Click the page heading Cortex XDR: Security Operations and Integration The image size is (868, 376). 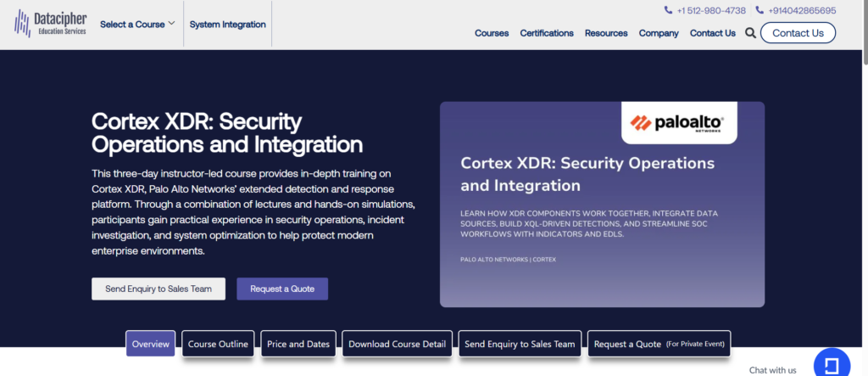[227, 133]
